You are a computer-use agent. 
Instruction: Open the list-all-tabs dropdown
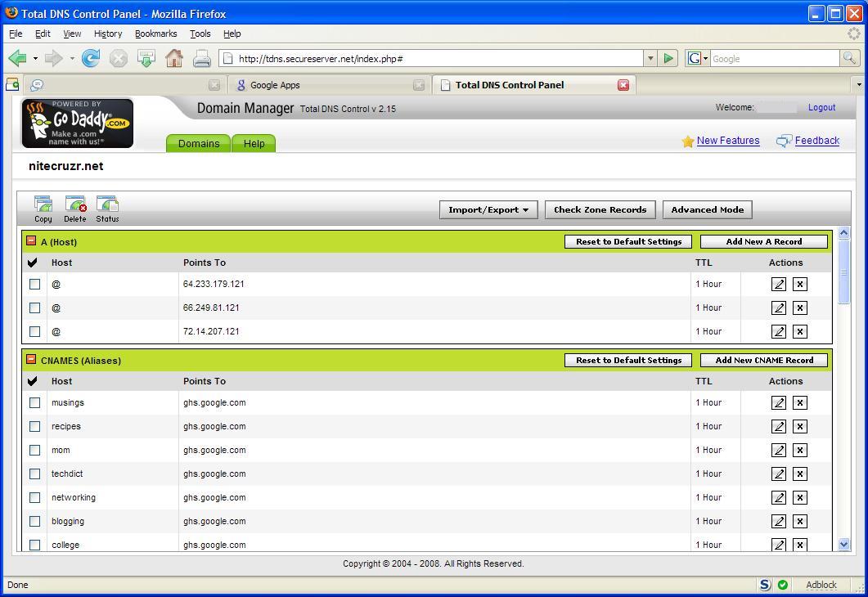858,85
